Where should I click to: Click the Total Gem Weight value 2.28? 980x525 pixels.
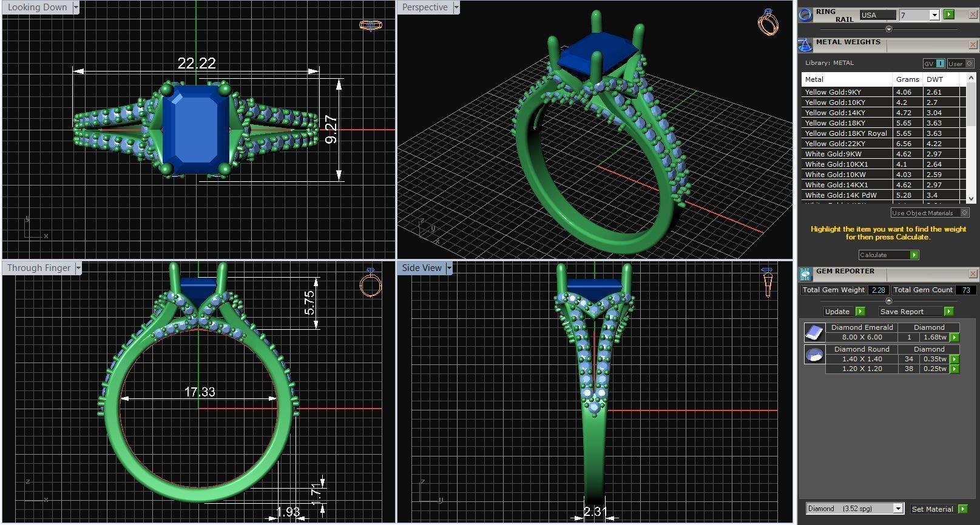pos(878,290)
